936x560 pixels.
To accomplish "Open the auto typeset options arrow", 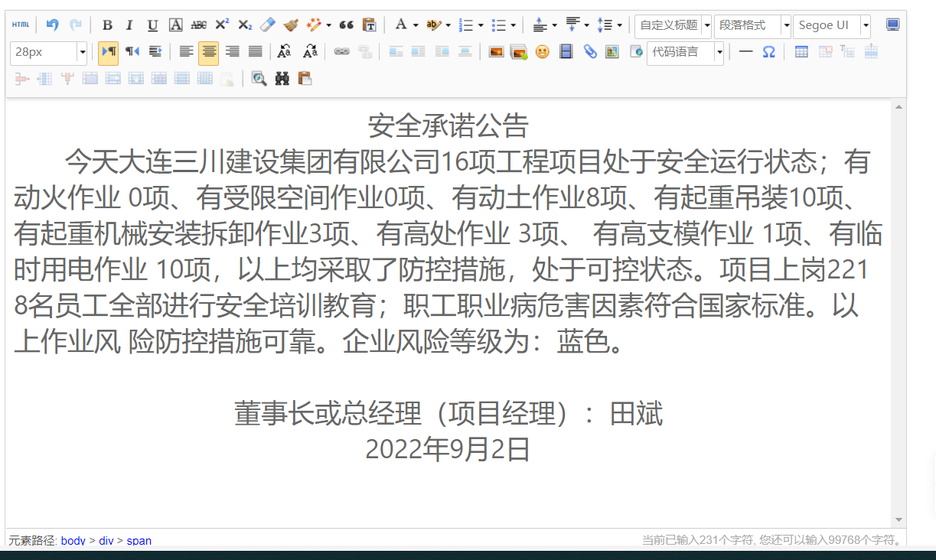I will [x=328, y=24].
